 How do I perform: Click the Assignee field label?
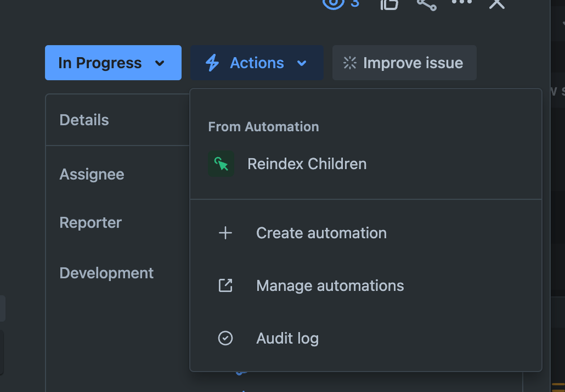[92, 174]
